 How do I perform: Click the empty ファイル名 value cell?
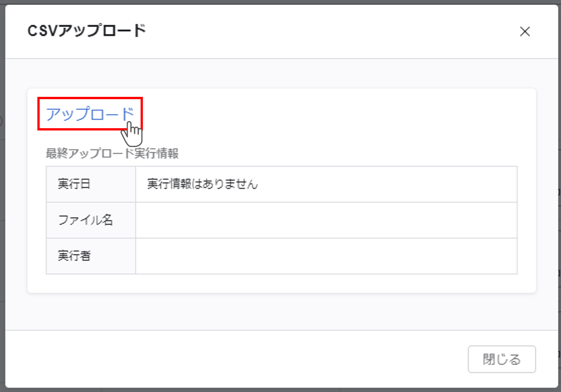click(326, 220)
